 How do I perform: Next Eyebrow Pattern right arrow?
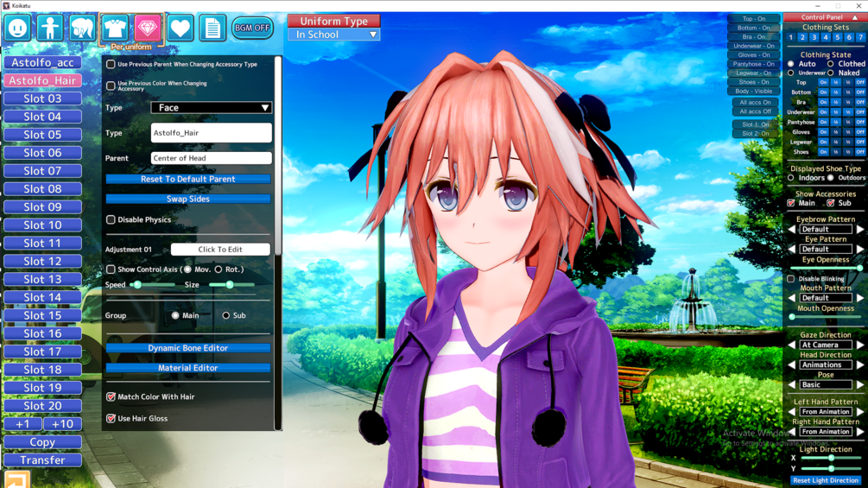coord(860,229)
